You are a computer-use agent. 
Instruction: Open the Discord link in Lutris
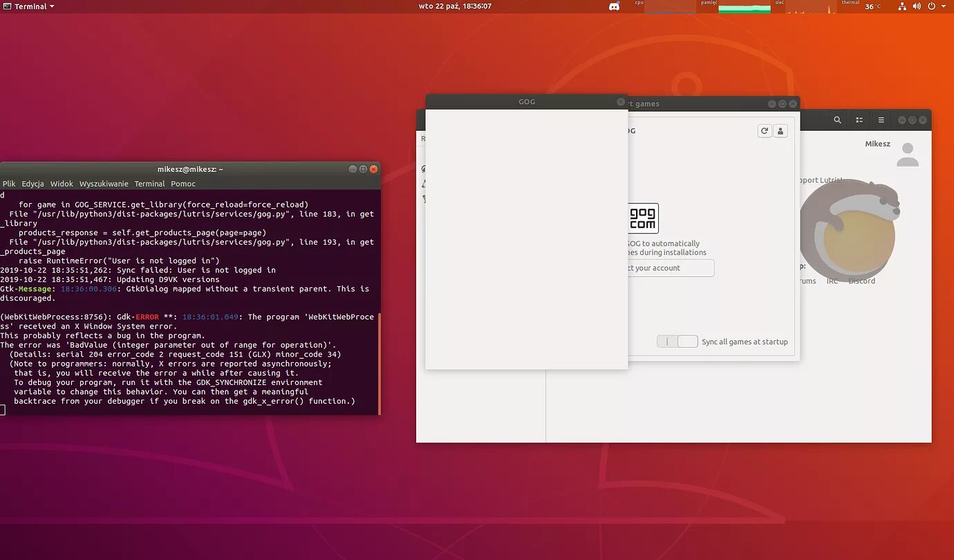[x=861, y=281]
